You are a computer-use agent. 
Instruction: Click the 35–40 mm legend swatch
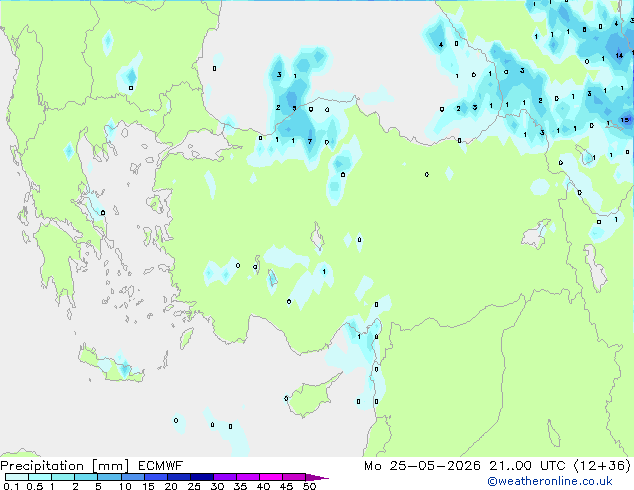click(248, 477)
